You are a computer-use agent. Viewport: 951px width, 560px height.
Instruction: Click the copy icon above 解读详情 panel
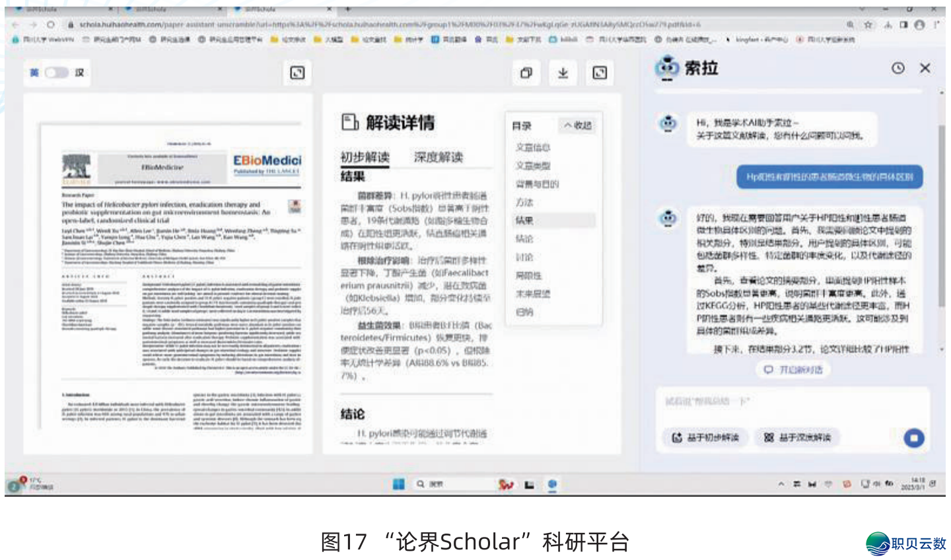tap(526, 73)
